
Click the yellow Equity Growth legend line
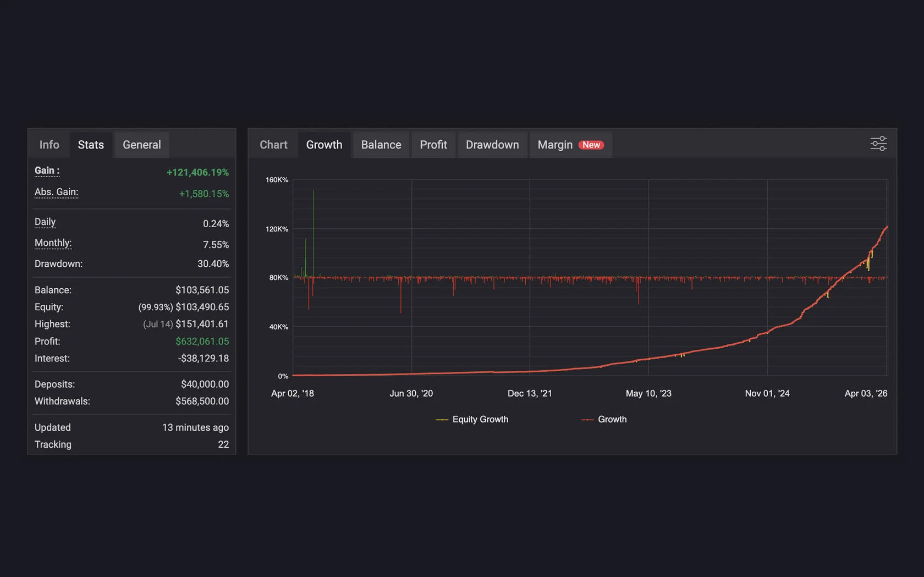pos(442,420)
